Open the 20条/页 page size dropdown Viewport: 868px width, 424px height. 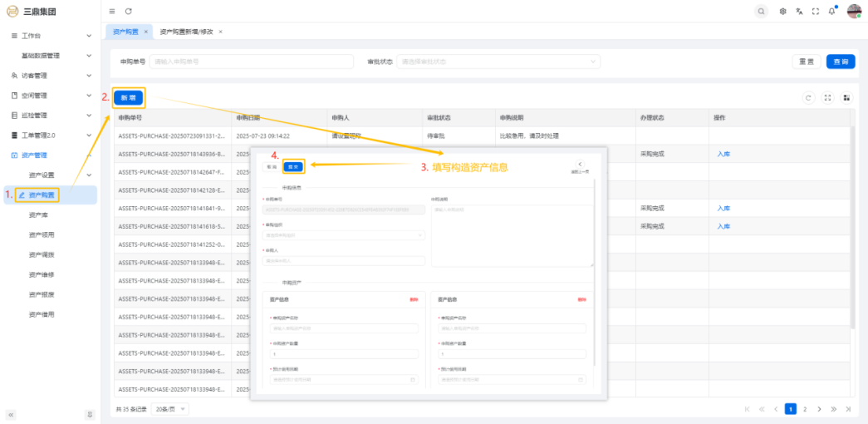click(x=171, y=409)
